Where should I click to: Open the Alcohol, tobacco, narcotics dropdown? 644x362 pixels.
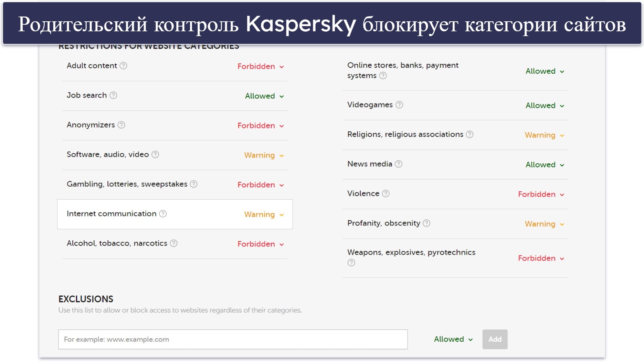click(x=261, y=244)
